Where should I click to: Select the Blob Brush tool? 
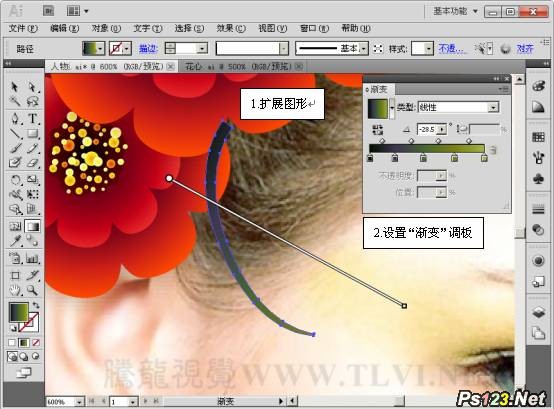(15, 162)
